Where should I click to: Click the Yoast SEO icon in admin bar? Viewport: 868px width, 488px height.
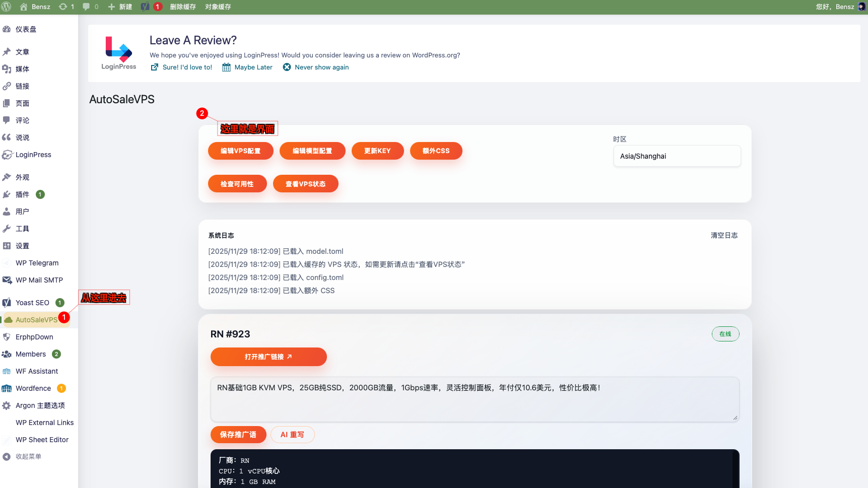pyautogui.click(x=145, y=7)
